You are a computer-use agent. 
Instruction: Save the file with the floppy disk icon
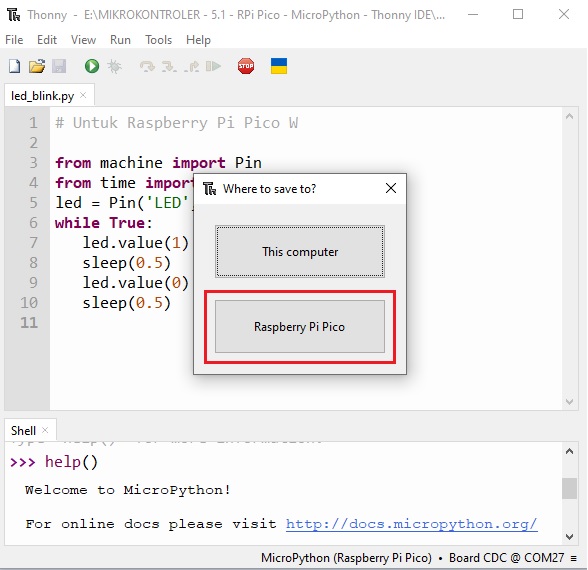[x=59, y=66]
